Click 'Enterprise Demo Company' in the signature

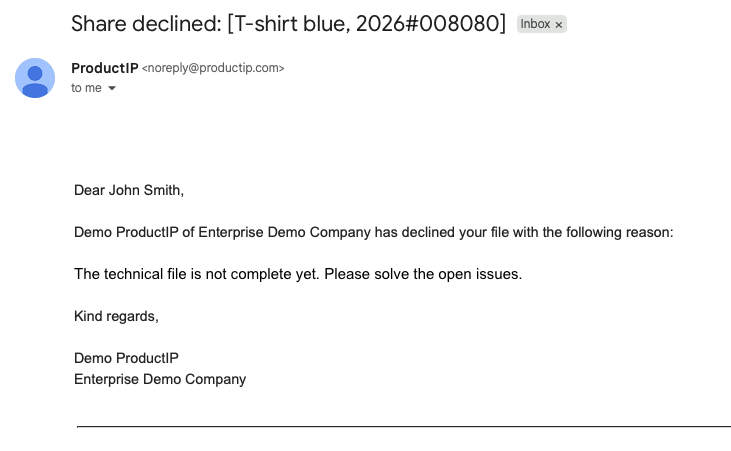(160, 379)
